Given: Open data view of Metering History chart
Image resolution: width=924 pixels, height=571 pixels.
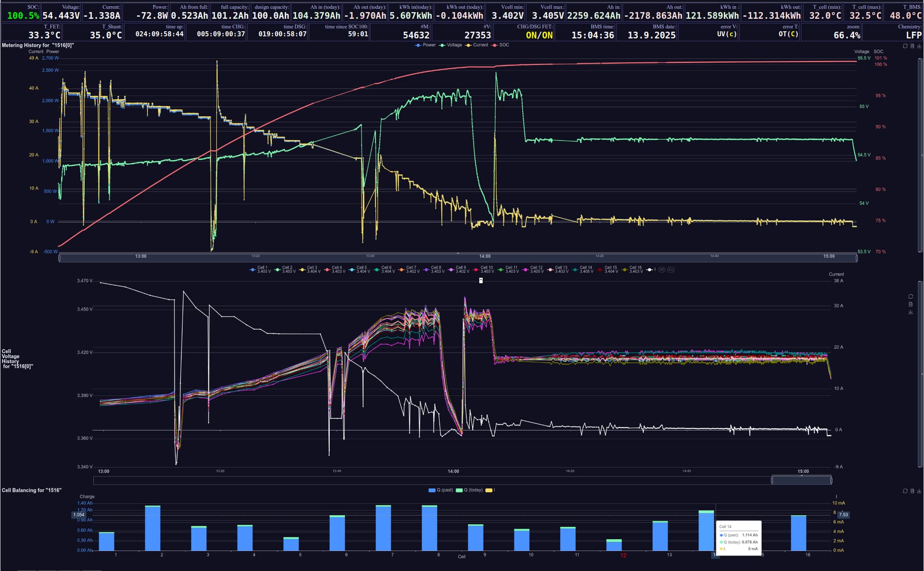Looking at the screenshot, I should (x=912, y=46).
